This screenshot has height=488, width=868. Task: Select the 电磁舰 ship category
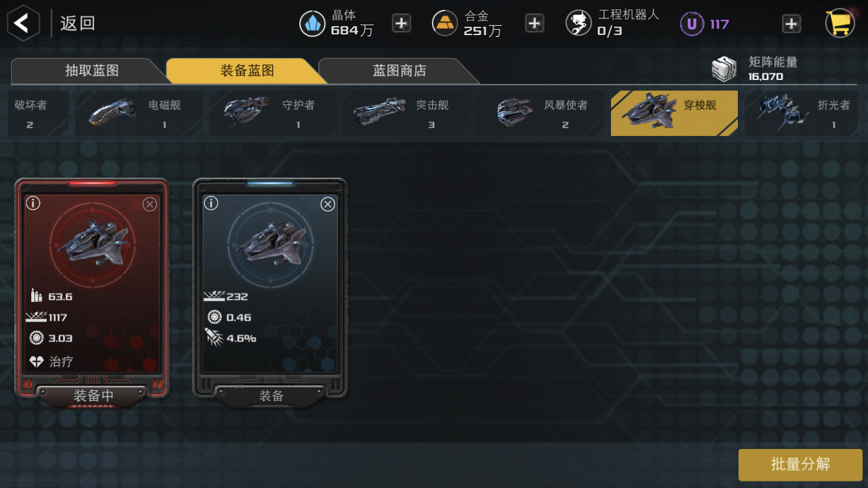coord(139,113)
